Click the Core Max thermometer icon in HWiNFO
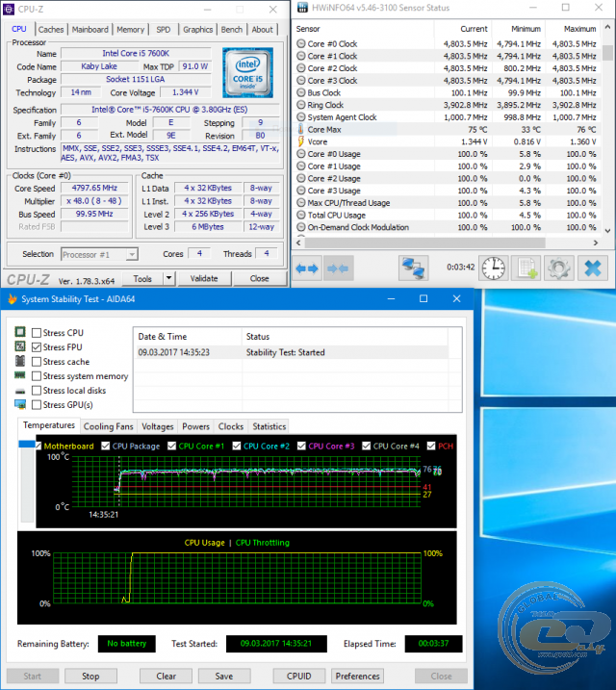Viewport: 616px width, 690px height. 301,129
